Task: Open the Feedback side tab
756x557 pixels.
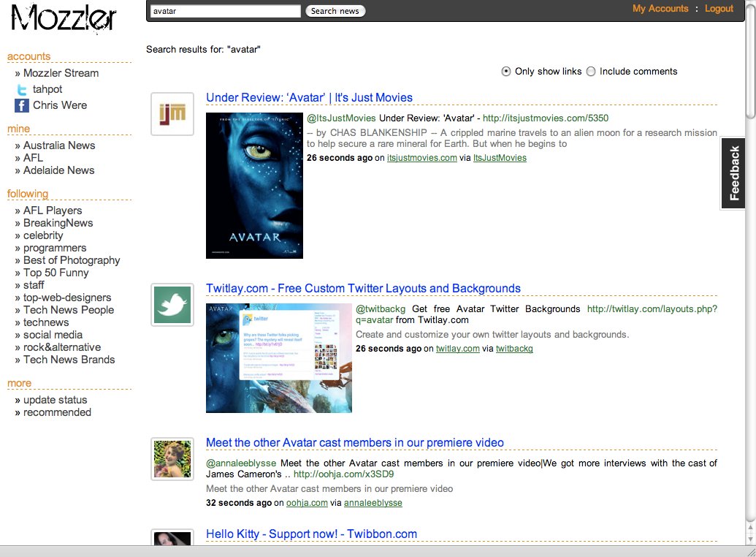Action: [733, 173]
